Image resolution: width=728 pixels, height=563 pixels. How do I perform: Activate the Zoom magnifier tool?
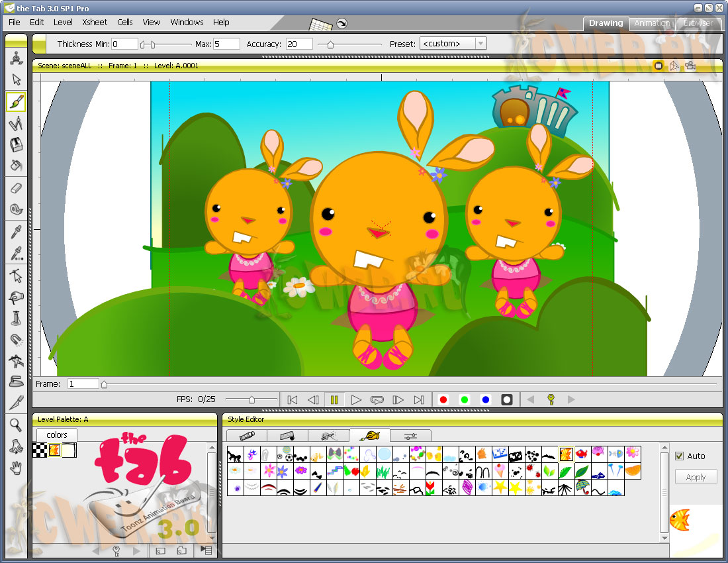pos(17,425)
